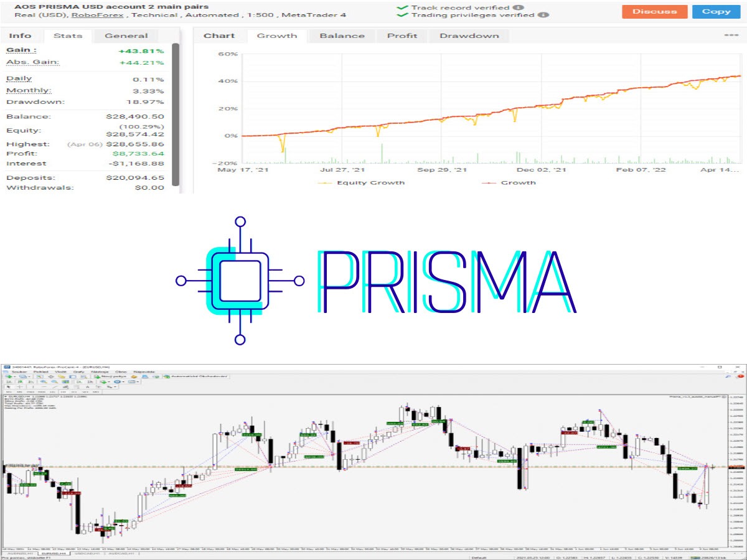
Task: Toggle the Equity Growth legend series
Action: 361,182
